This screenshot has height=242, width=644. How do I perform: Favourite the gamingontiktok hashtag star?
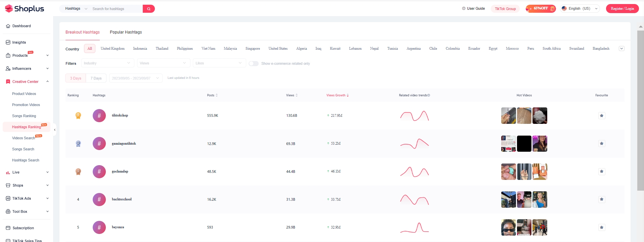602,143
